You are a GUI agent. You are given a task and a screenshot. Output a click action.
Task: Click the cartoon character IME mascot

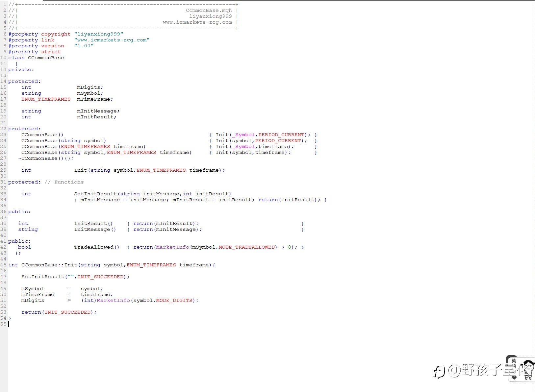527,370
